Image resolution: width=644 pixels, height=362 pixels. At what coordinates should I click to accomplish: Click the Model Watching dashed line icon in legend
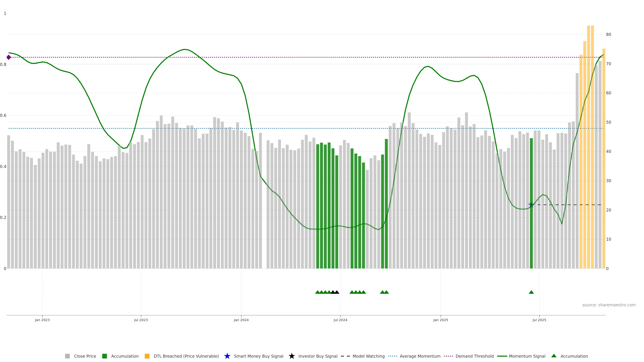pos(345,356)
